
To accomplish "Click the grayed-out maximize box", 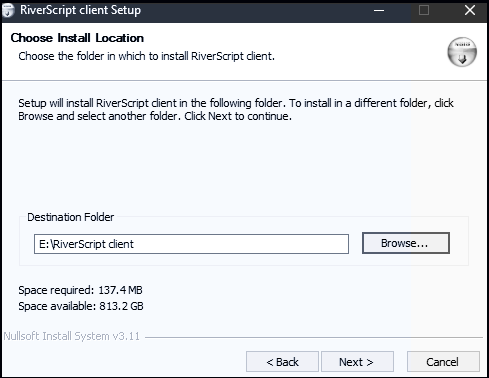I will tap(424, 10).
